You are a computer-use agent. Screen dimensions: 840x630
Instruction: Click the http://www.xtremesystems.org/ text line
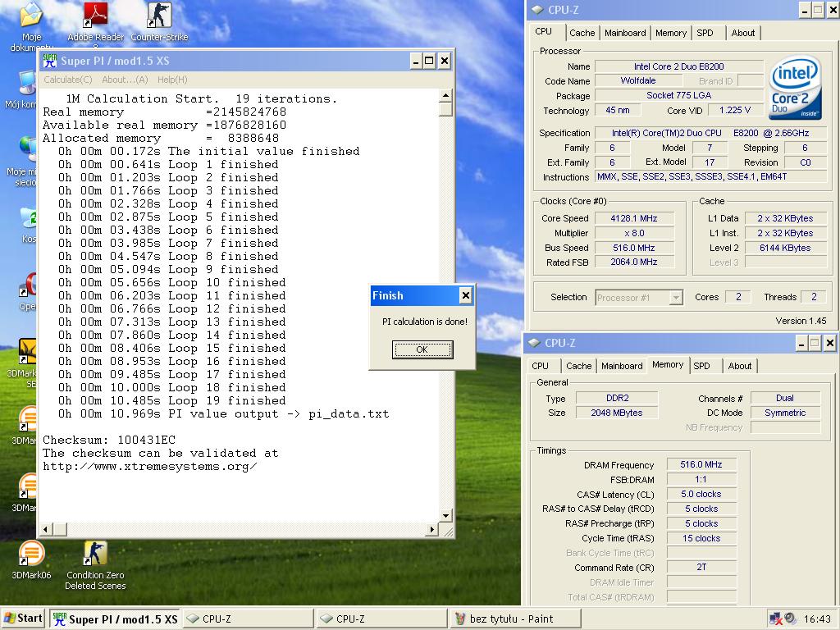tap(150, 466)
